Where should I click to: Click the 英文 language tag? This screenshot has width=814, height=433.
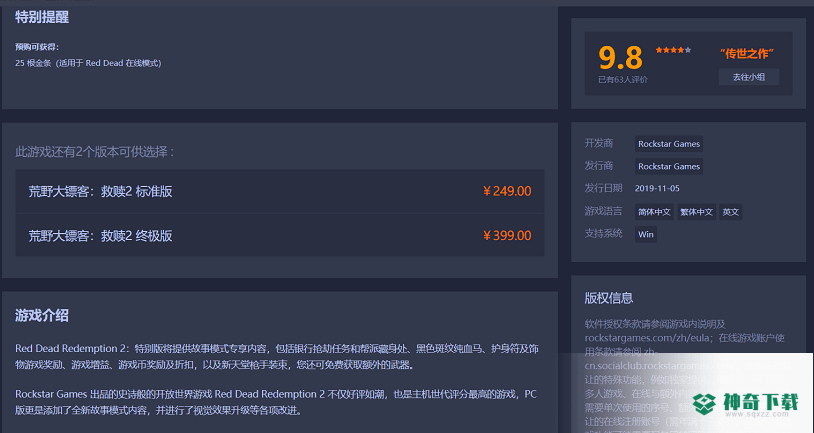pos(730,212)
